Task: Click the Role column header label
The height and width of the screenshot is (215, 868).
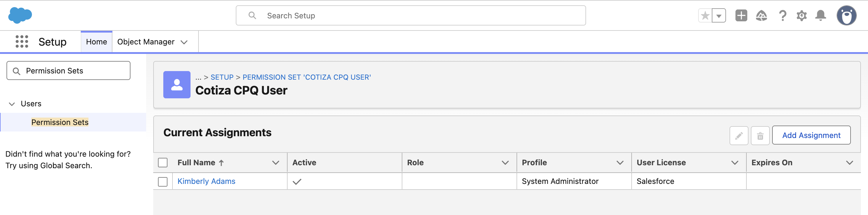Action: click(x=415, y=163)
